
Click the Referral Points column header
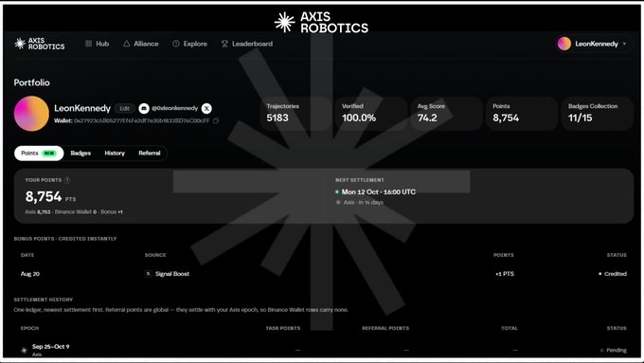point(385,328)
